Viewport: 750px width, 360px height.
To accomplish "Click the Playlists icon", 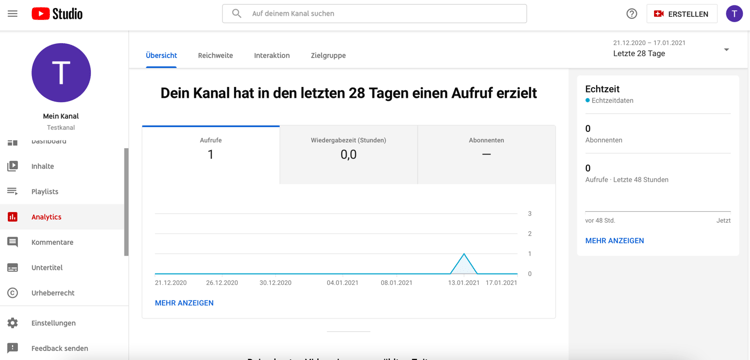I will (x=12, y=192).
